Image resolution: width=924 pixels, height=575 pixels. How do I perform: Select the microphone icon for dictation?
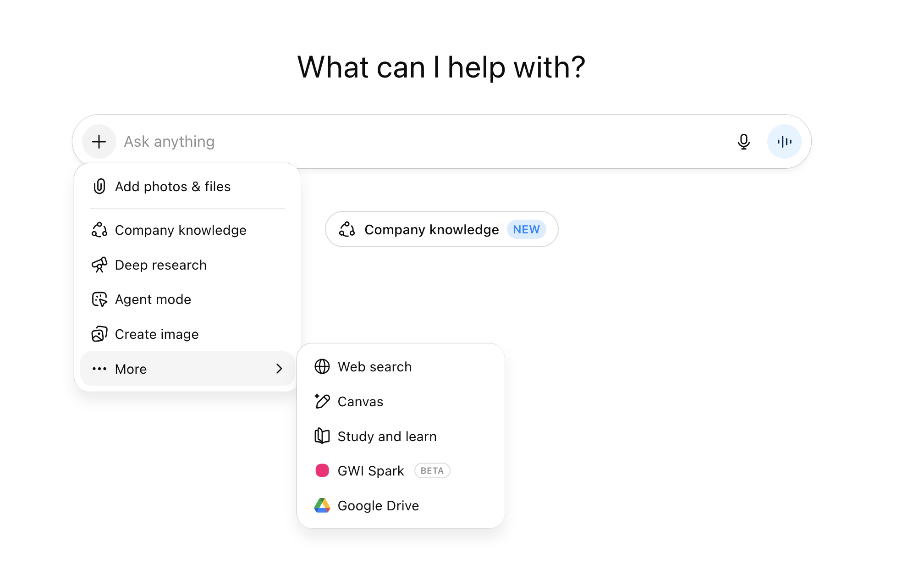coord(744,141)
